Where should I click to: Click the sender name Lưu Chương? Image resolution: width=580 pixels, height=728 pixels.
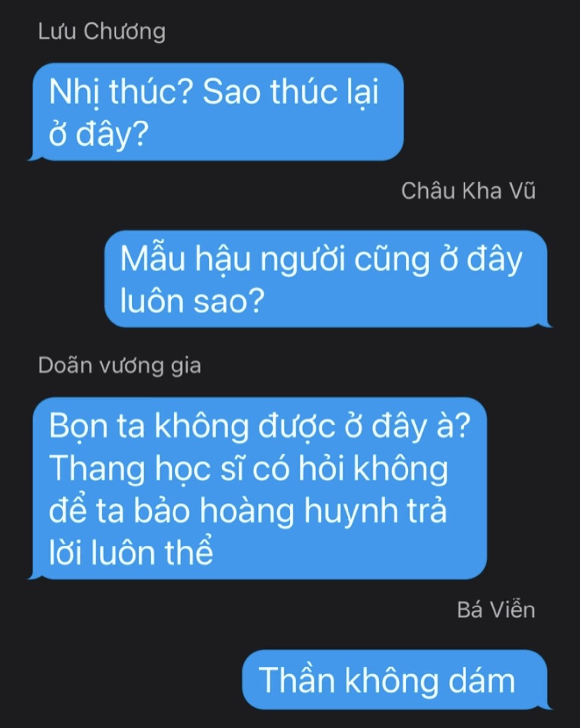coord(102,32)
